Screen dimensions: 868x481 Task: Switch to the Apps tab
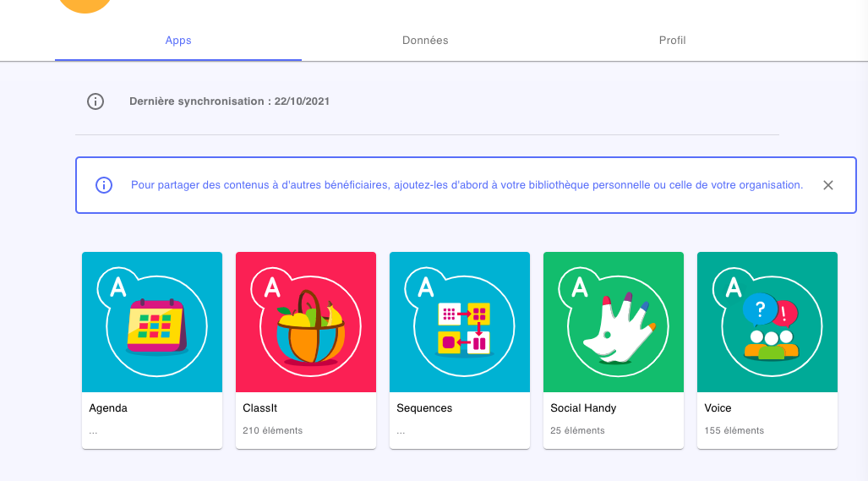click(x=178, y=41)
